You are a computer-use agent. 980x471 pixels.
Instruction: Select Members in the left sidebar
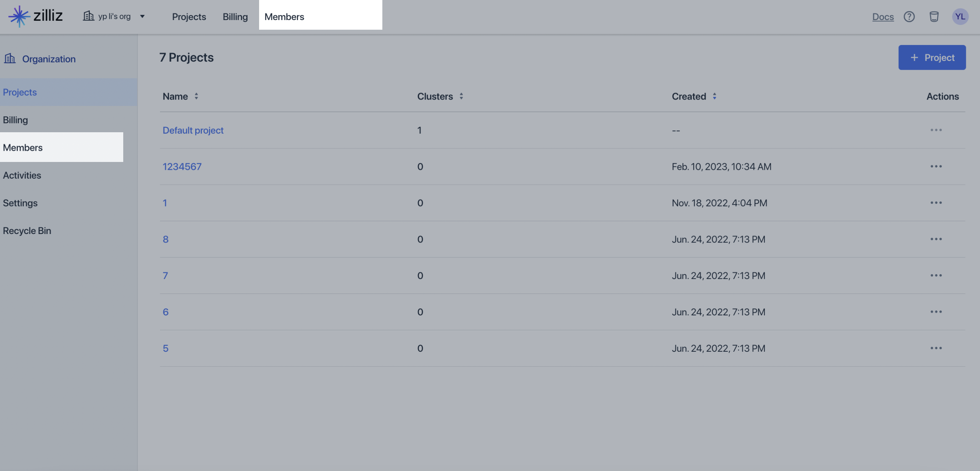(x=62, y=147)
